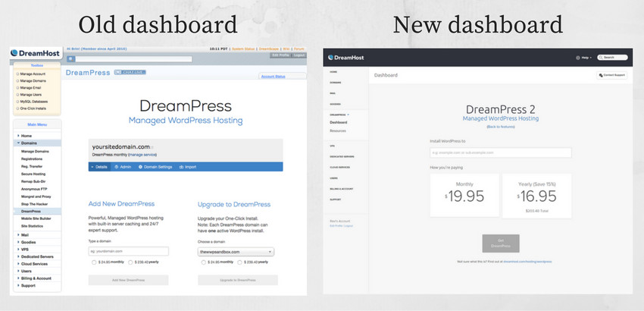Open Stop The Hacker in old sidebar
Viewport: 644px width, 311px height.
(35, 204)
